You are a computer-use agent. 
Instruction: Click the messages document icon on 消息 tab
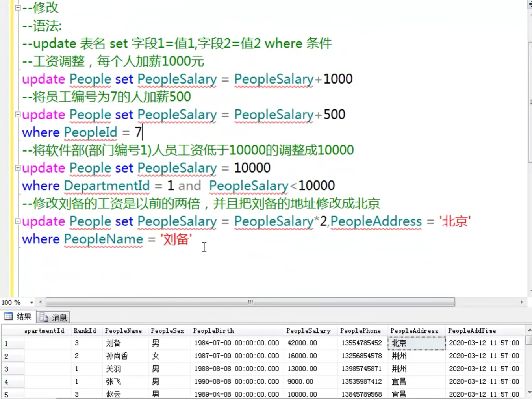pyautogui.click(x=44, y=317)
